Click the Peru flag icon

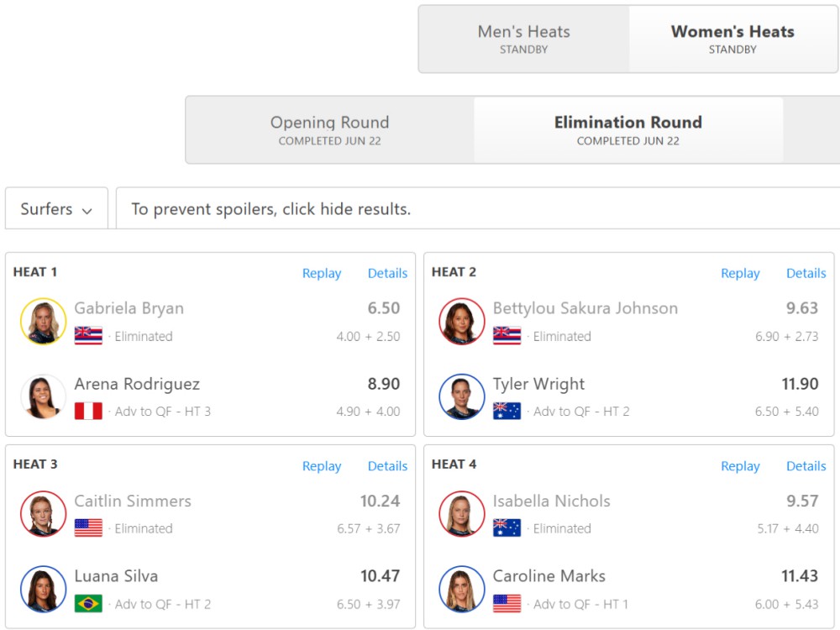point(88,411)
